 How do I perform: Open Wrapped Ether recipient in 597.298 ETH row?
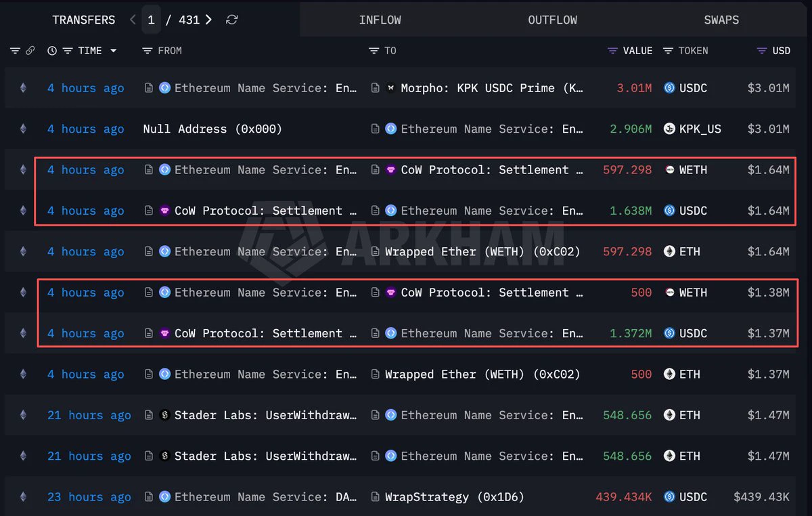tap(482, 251)
